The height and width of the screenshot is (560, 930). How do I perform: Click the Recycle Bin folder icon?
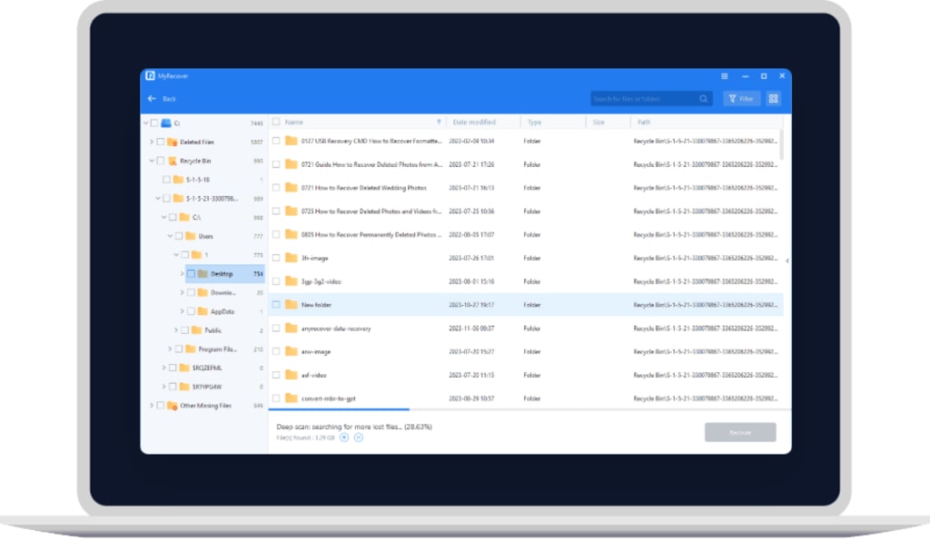[x=172, y=161]
